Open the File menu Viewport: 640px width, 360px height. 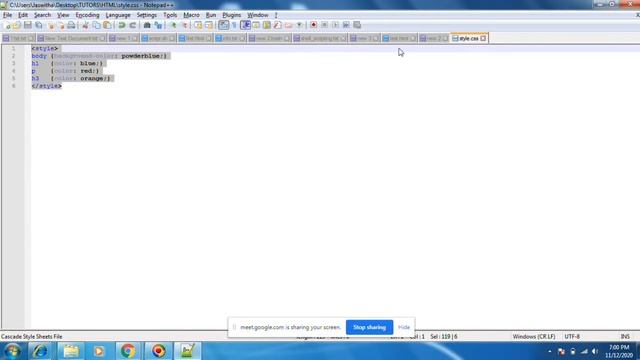pyautogui.click(x=7, y=15)
